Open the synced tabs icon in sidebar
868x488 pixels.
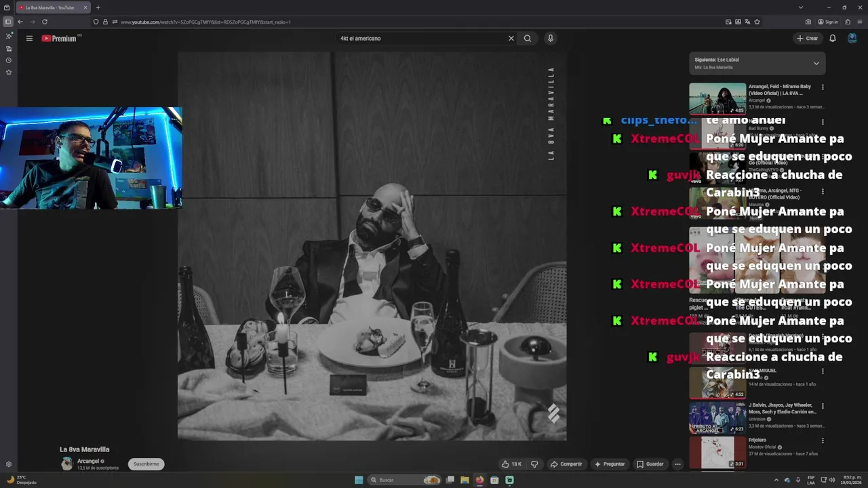click(x=8, y=48)
